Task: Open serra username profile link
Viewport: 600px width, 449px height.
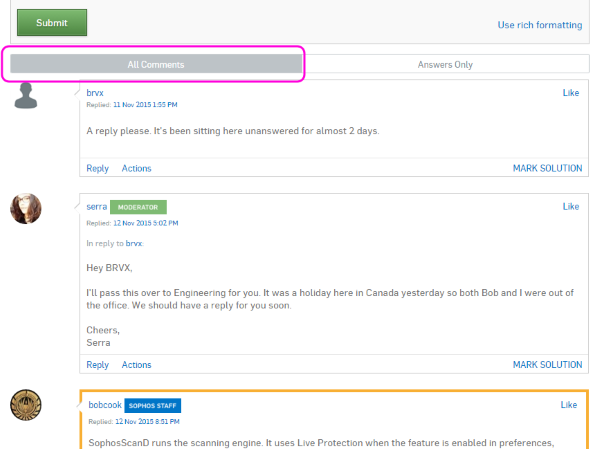Action: [97, 207]
